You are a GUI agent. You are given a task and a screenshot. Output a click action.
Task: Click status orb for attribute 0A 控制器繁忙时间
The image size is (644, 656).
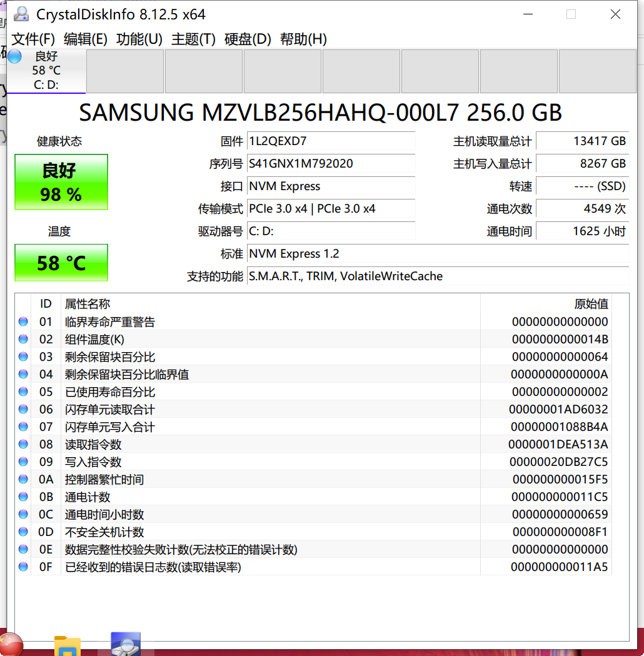click(x=23, y=479)
